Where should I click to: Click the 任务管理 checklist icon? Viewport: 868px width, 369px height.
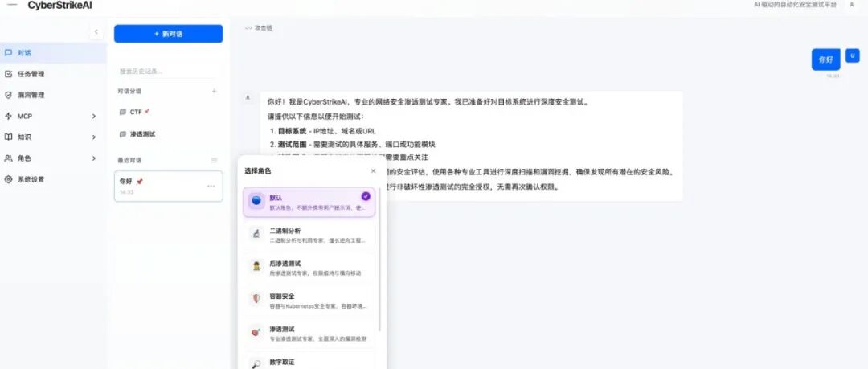(x=8, y=74)
